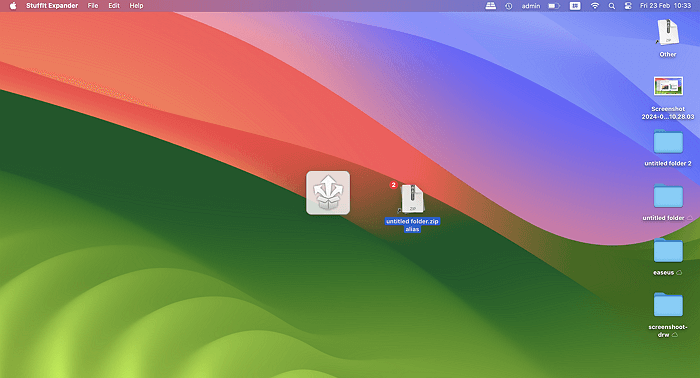Click the untitled folder 2 label

coord(668,163)
